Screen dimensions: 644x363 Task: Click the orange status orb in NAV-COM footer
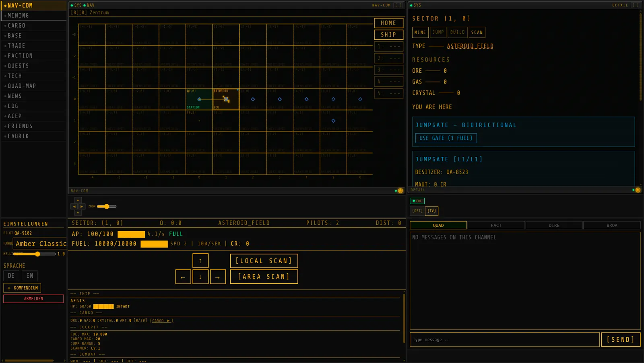[x=400, y=191]
